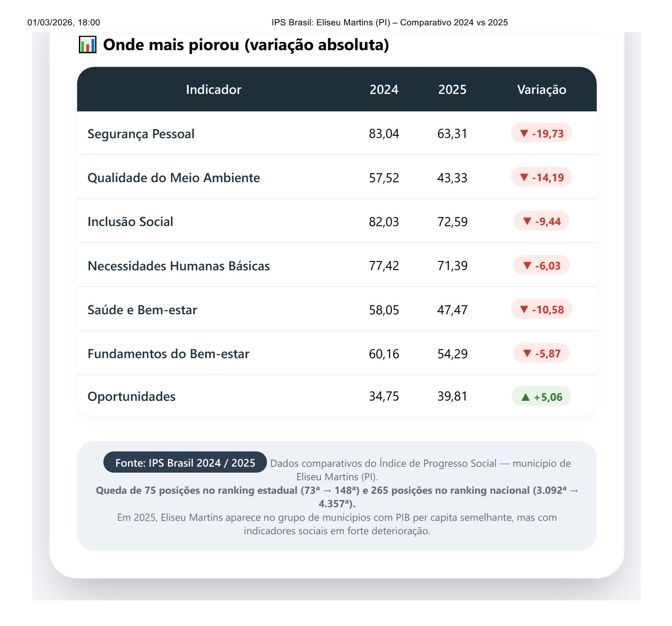Click the Fonte: IPS Brasil 2024 / 2025 badge

pos(185,463)
